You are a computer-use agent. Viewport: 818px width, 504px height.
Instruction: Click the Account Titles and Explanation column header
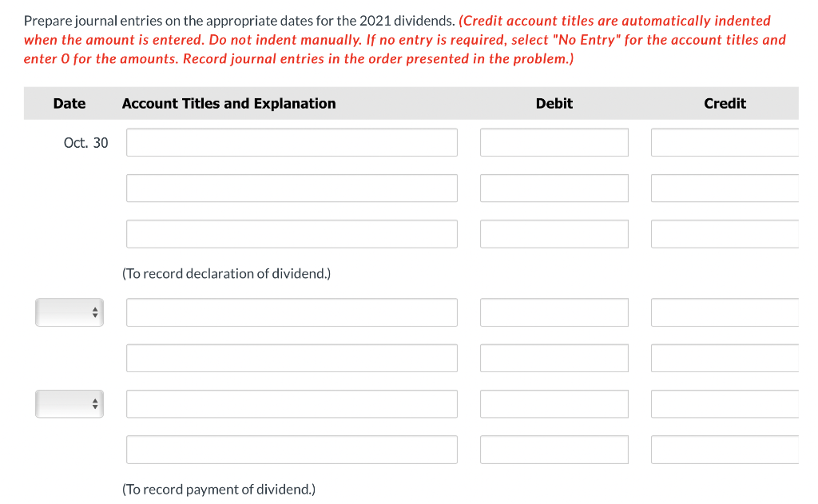(x=228, y=103)
